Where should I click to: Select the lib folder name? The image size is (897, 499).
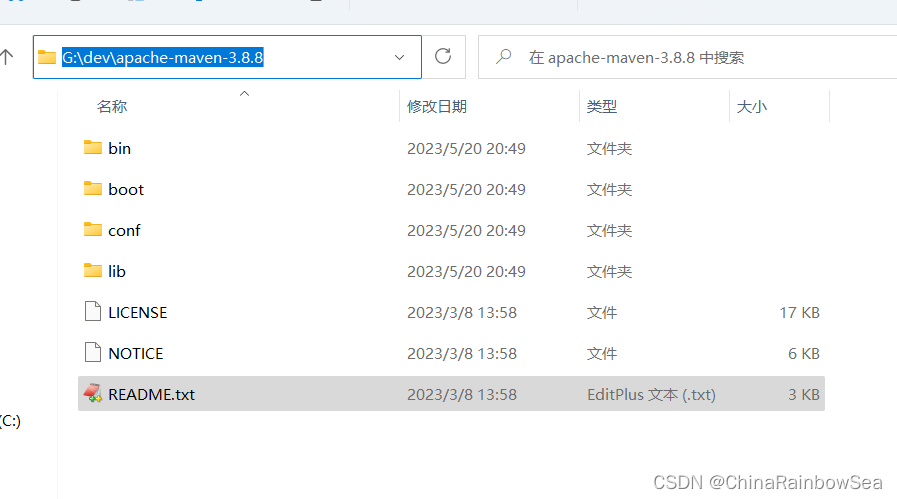point(117,271)
